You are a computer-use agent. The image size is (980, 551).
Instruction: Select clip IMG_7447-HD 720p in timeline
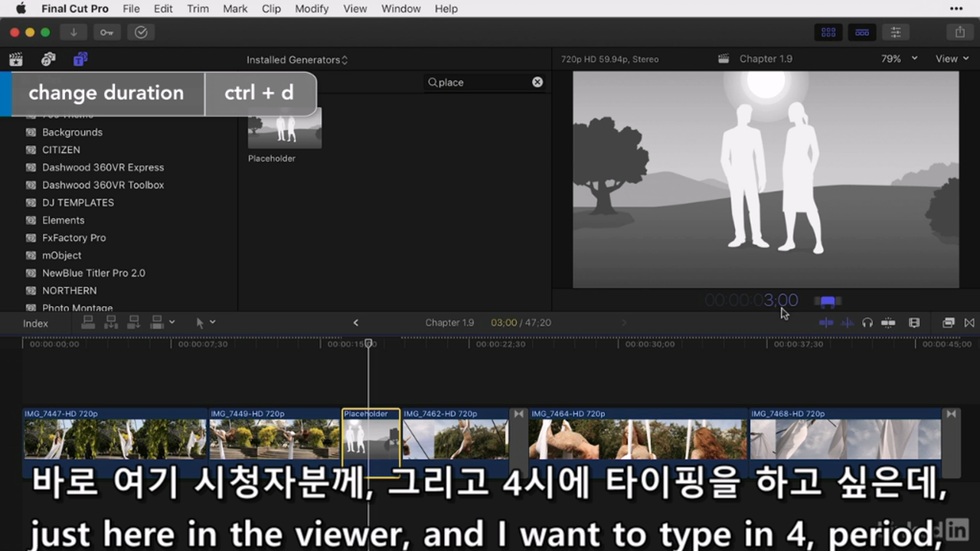[115, 442]
